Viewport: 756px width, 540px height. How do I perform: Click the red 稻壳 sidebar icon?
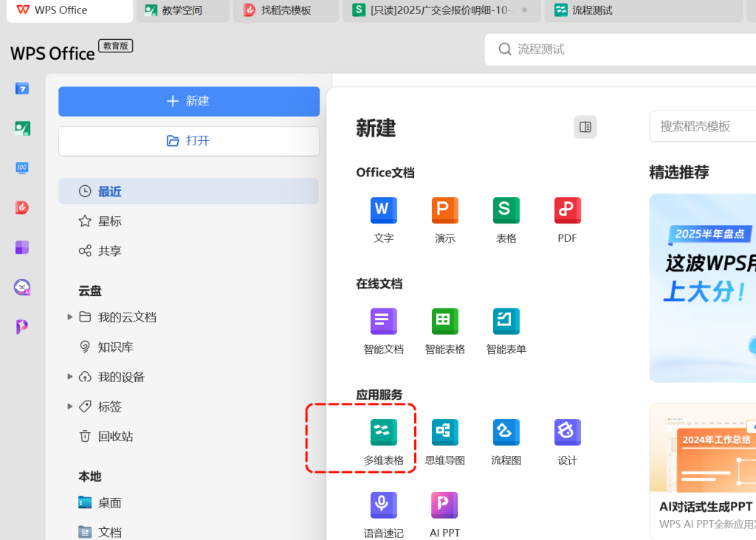coord(21,207)
